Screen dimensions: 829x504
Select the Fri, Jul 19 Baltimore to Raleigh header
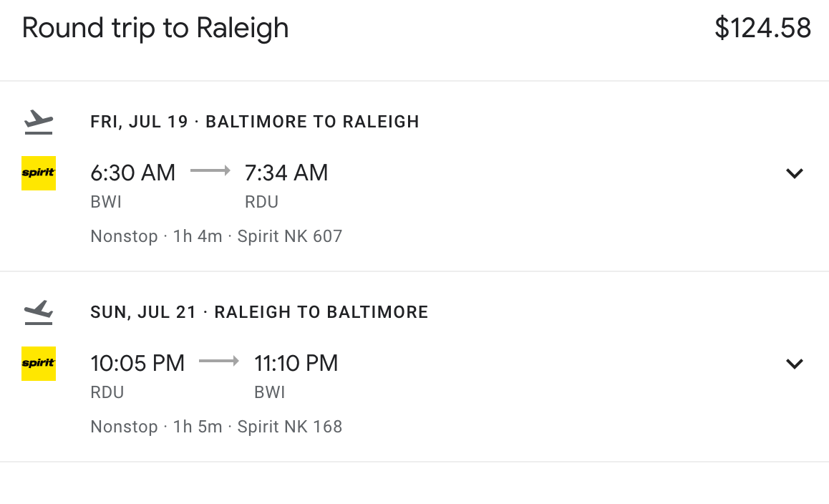coord(255,122)
